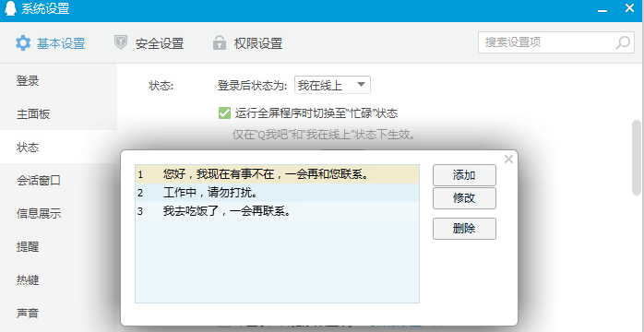Click the lock icon beside 权限设置
The height and width of the screenshot is (332, 644).
pyautogui.click(x=220, y=42)
